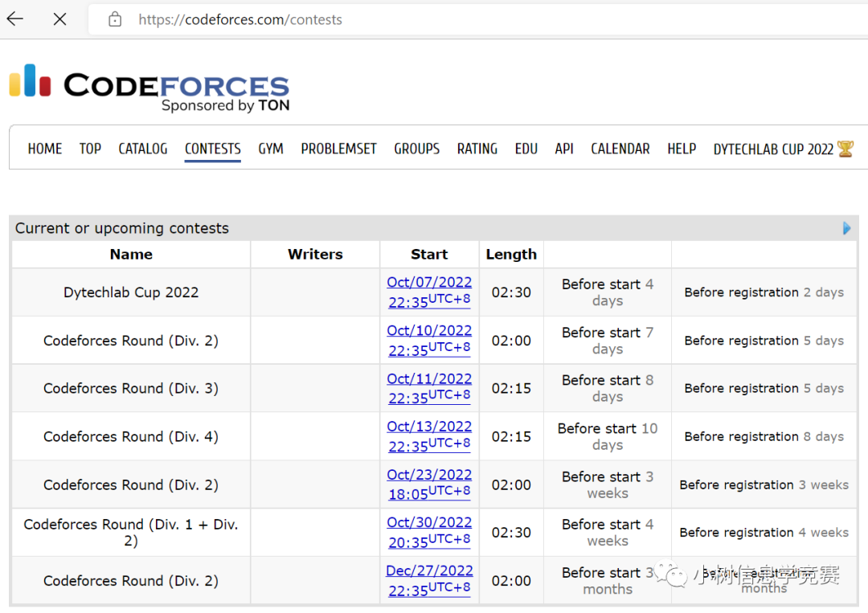The width and height of the screenshot is (868, 613).
Task: Expand the upcoming contests blue arrow
Action: [846, 228]
